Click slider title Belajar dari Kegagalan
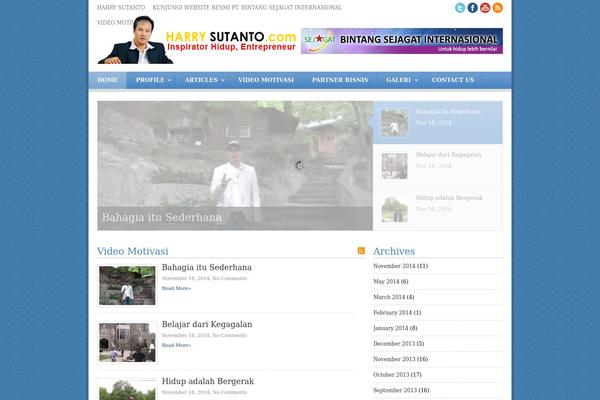600x400 pixels. 448,155
